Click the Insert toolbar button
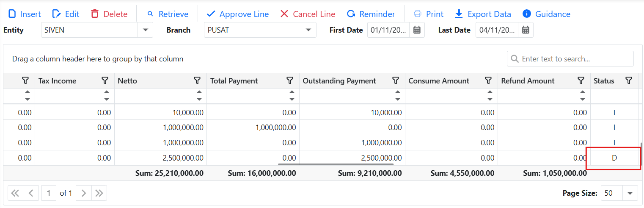Screen dimensions: 644x208 pos(25,14)
